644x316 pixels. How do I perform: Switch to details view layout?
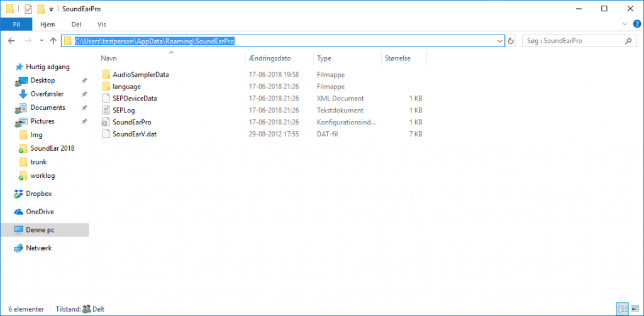tap(623, 308)
